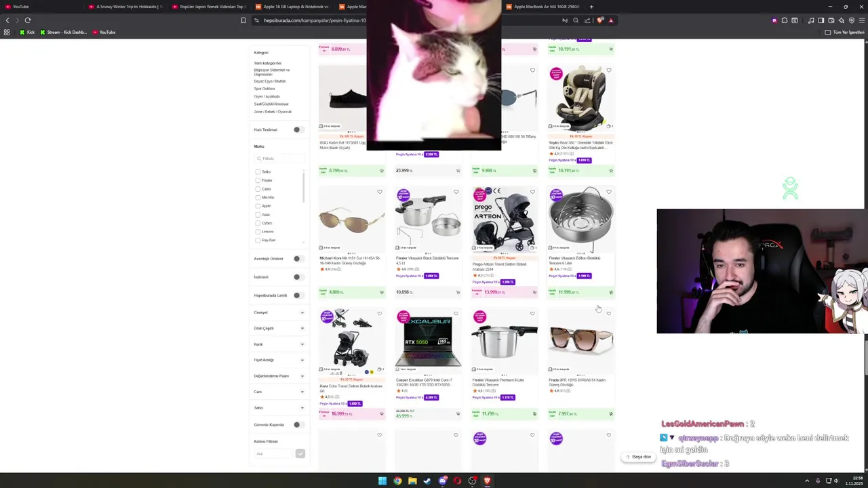Open the VPN shield icon
Image resolution: width=868 pixels, height=488 pixels.
(x=850, y=20)
